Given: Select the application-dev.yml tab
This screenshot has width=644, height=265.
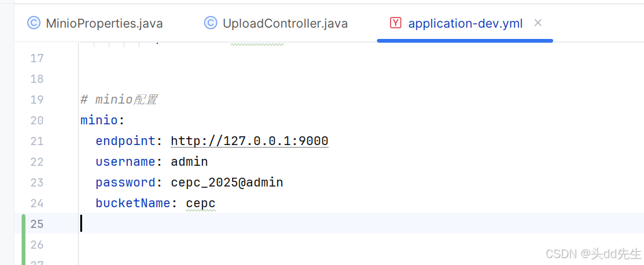Looking at the screenshot, I should [465, 23].
